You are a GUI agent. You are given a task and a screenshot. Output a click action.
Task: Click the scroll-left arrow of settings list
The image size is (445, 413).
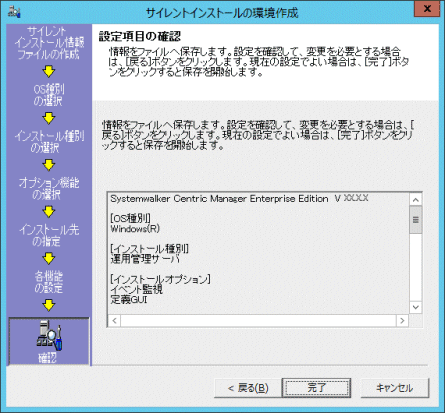pos(114,321)
